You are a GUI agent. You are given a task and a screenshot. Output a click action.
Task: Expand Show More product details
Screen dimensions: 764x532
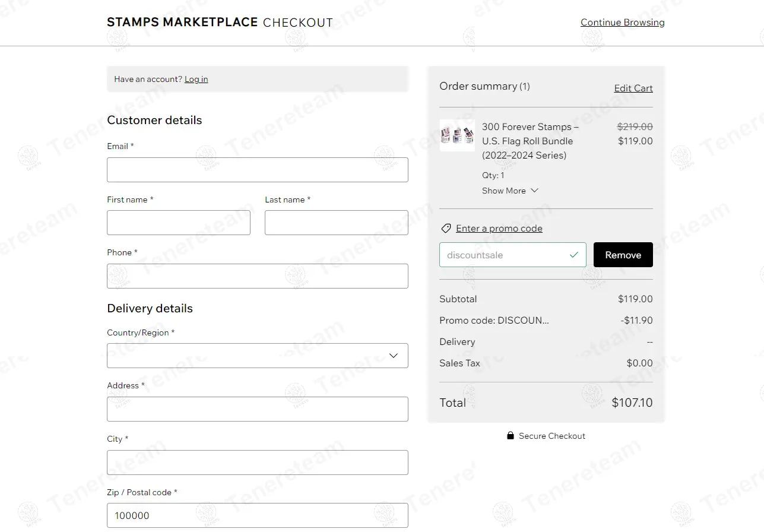coord(504,191)
